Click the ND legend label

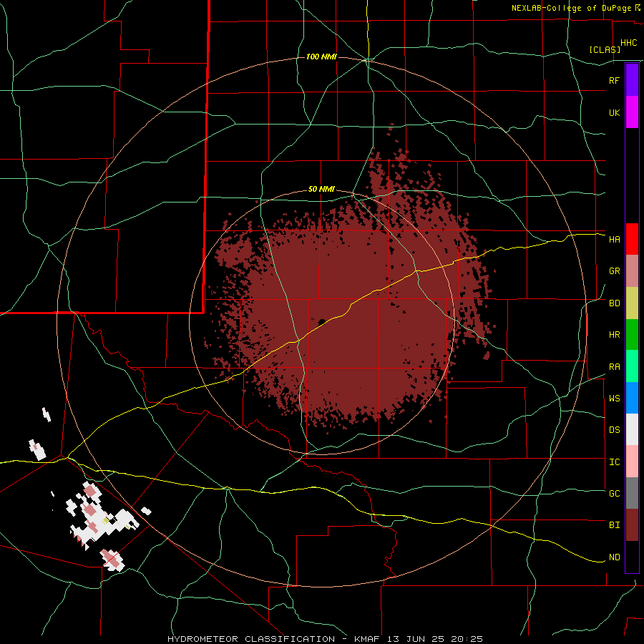(614, 557)
